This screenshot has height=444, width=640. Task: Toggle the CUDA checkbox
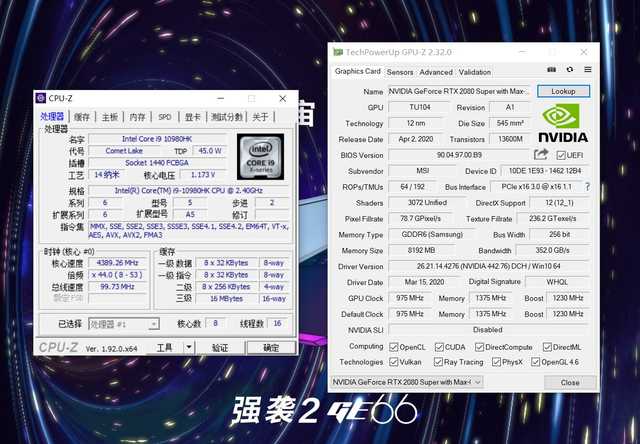pos(439,347)
